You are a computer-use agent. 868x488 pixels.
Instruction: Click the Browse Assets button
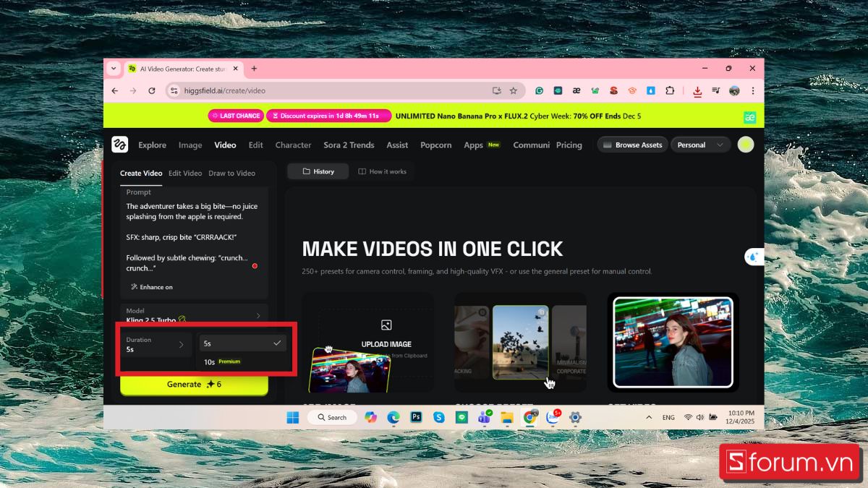click(631, 145)
